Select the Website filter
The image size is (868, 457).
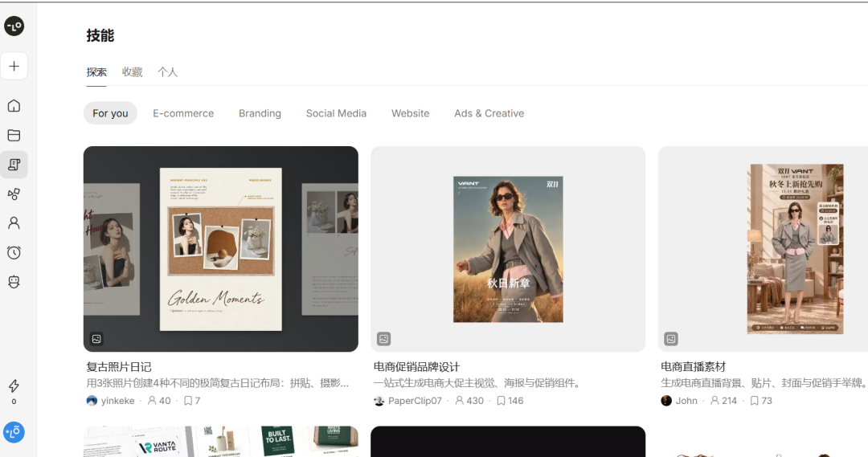[x=410, y=113]
